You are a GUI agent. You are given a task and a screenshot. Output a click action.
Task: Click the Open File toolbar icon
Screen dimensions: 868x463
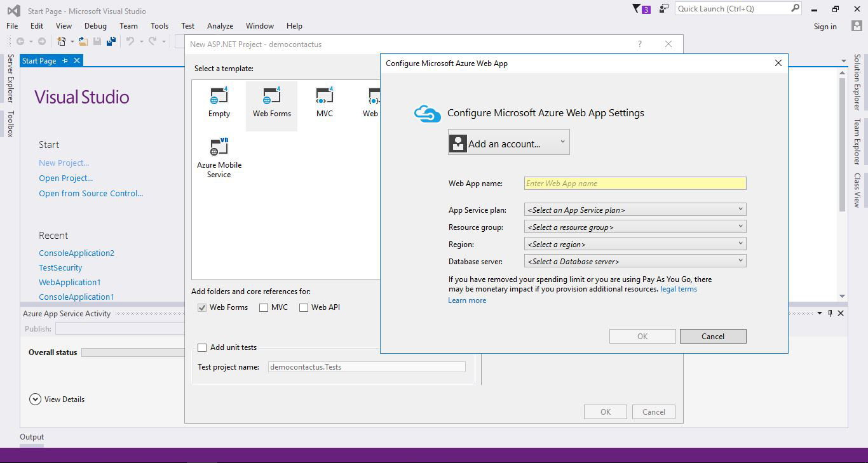point(83,41)
